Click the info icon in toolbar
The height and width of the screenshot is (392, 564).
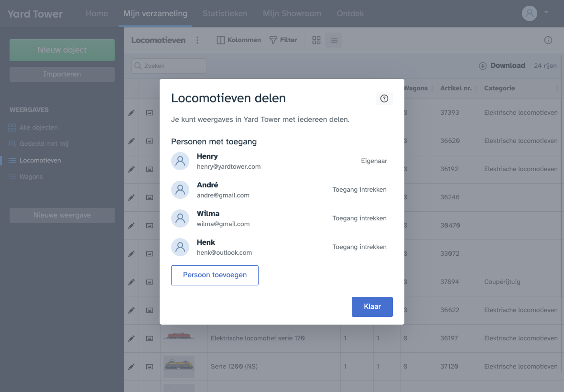pyautogui.click(x=548, y=40)
